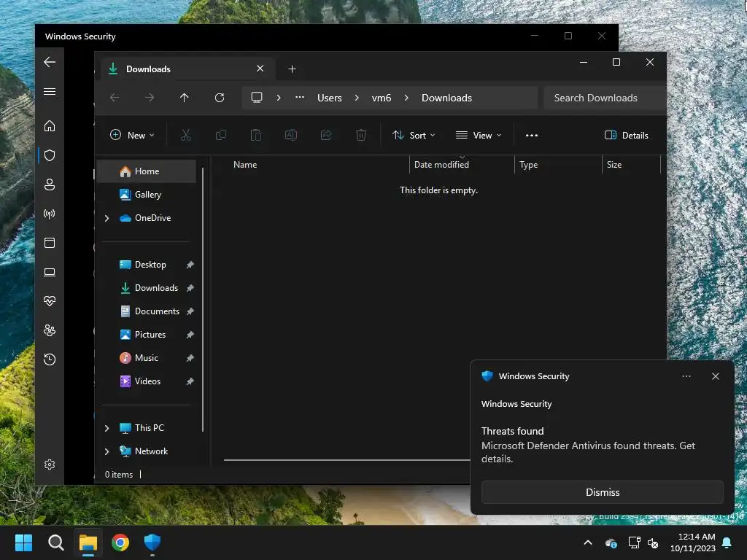The height and width of the screenshot is (560, 747).
Task: Click the Share icon in toolbar
Action: tap(326, 135)
